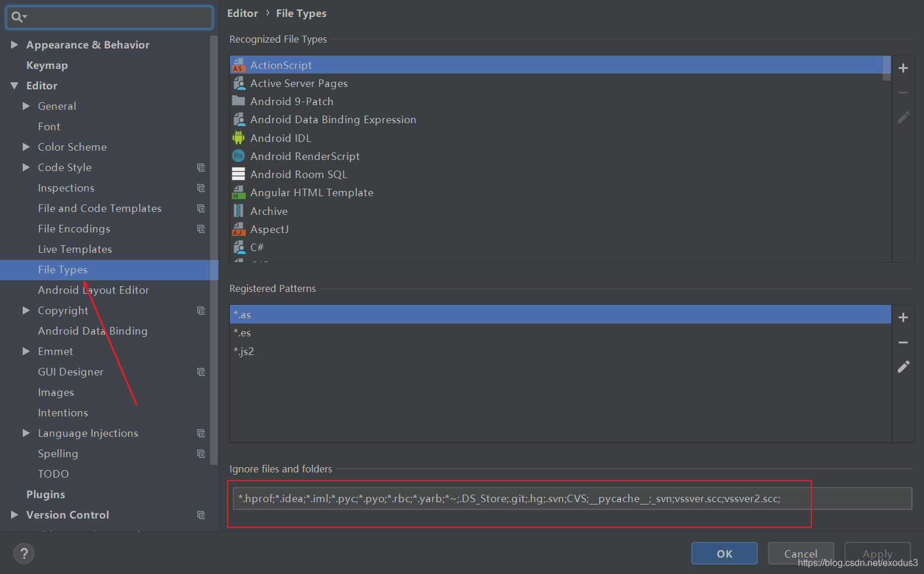This screenshot has width=924, height=574.
Task: Expand the Code Style subsection
Action: pyautogui.click(x=26, y=167)
